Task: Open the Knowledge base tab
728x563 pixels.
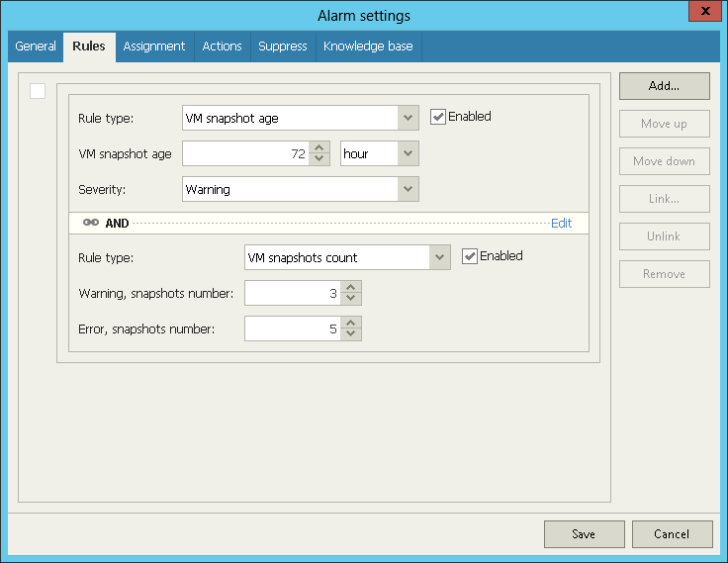Action: click(x=369, y=47)
